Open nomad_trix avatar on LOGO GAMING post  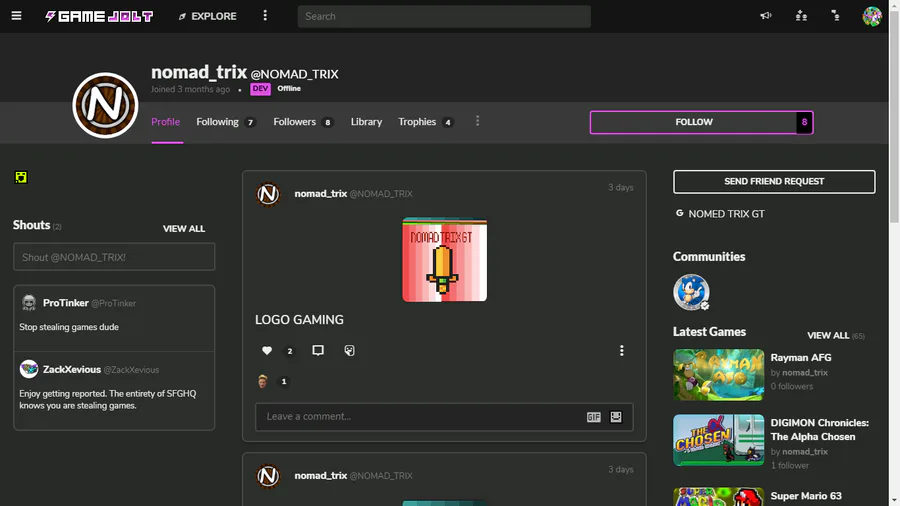[x=268, y=194]
